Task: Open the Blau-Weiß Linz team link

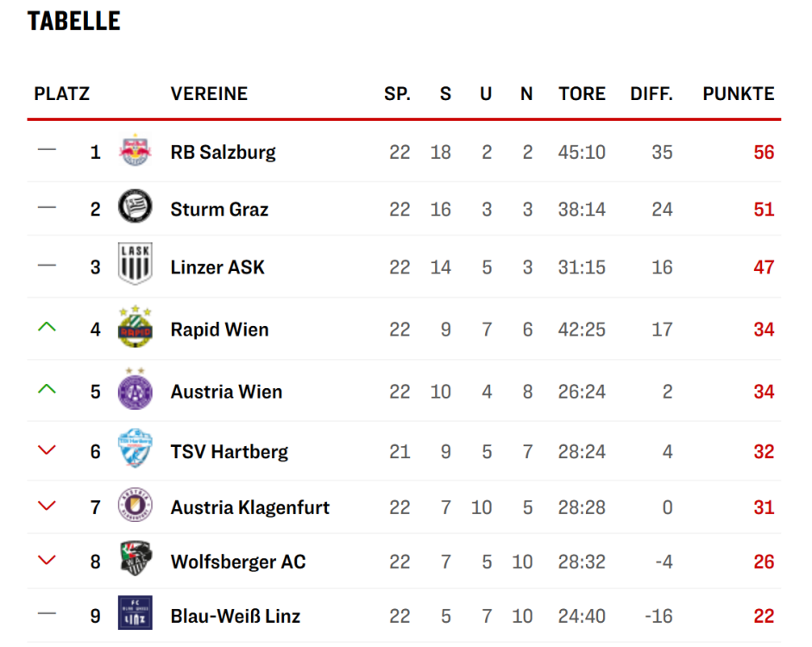Action: 235,616
